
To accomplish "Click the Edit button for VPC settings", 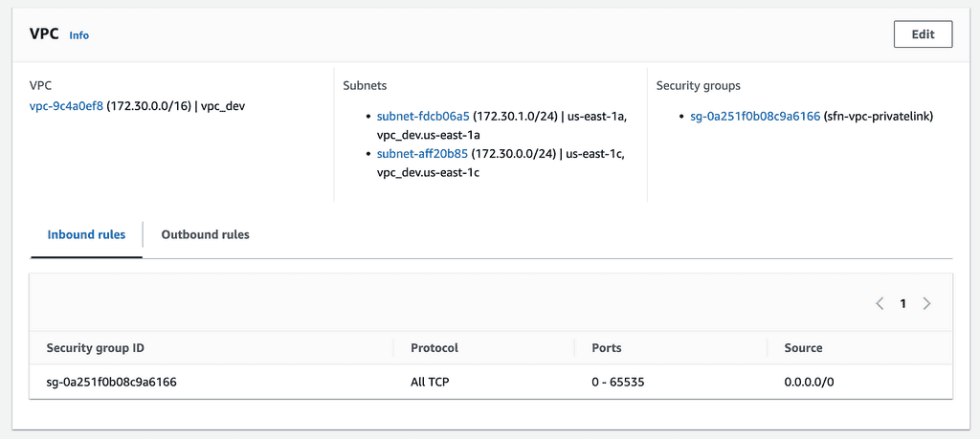I will 923,34.
